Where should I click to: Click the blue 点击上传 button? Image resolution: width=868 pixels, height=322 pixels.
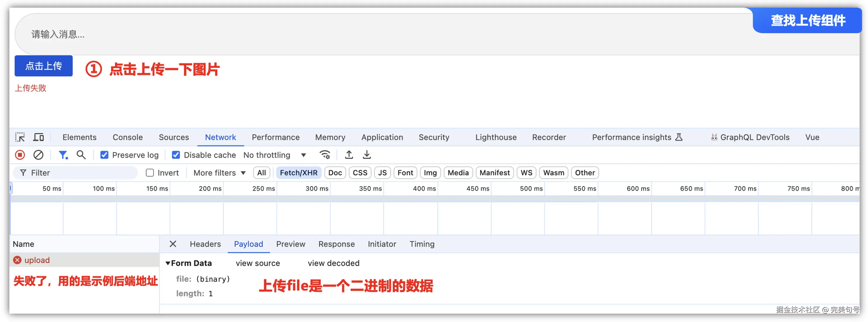click(44, 66)
